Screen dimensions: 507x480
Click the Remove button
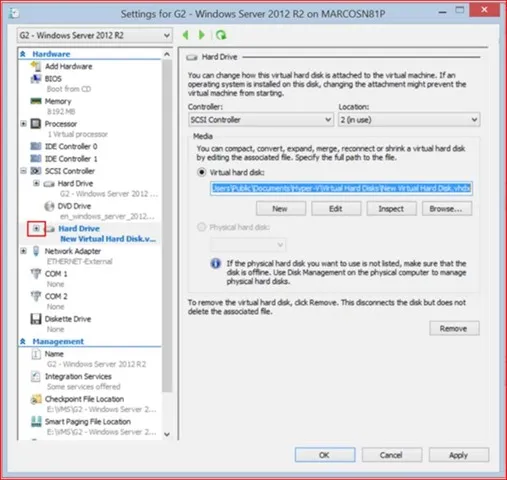[x=454, y=328]
